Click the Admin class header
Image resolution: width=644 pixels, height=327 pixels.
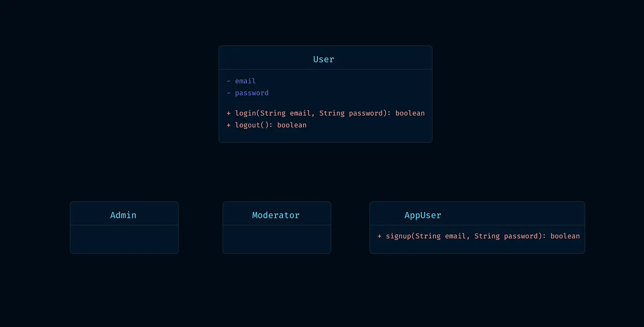pos(123,215)
